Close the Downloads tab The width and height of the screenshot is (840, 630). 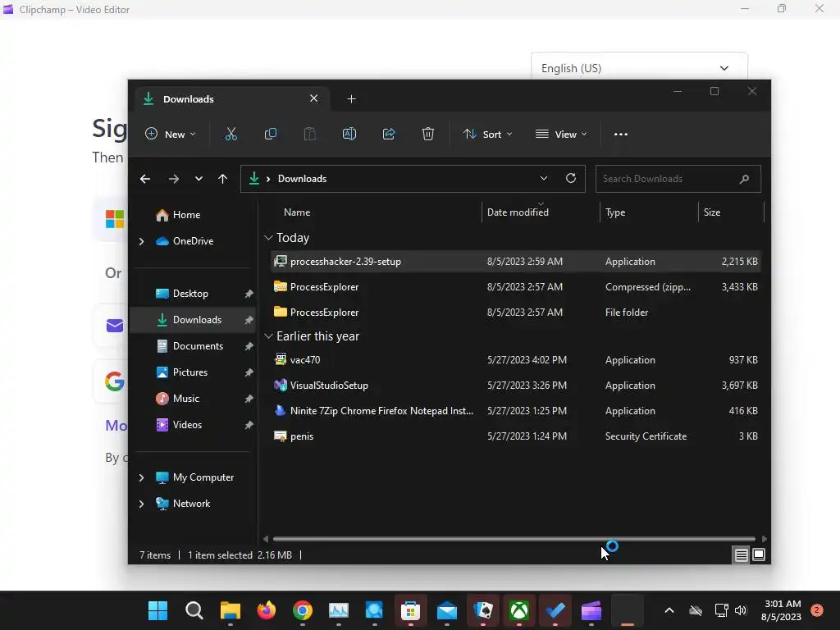click(314, 98)
